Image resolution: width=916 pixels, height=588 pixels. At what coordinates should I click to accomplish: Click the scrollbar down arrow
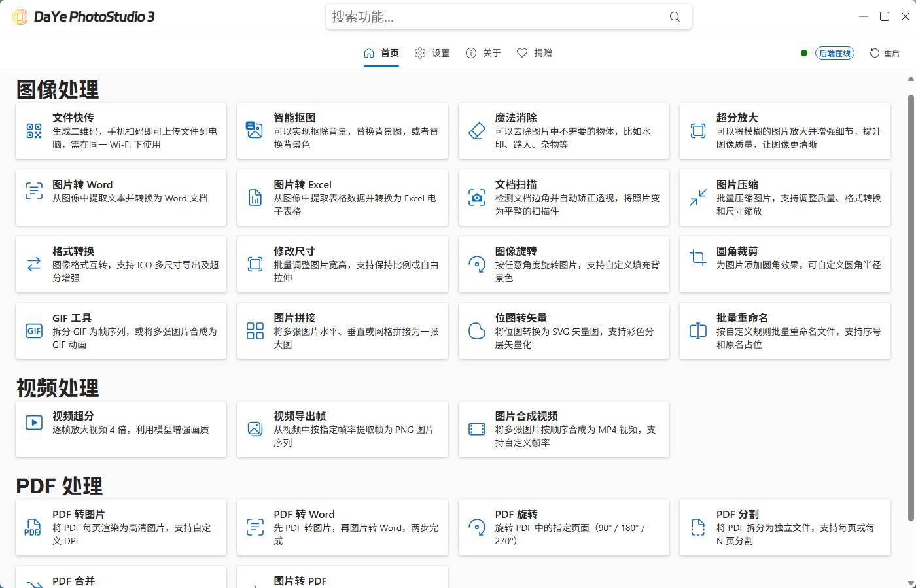(x=911, y=582)
